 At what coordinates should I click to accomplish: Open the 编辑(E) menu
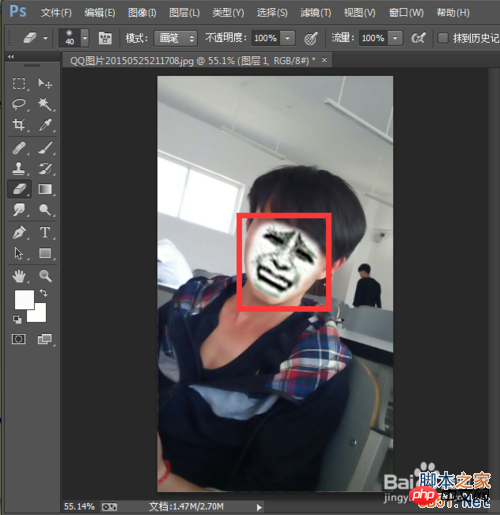tap(100, 13)
